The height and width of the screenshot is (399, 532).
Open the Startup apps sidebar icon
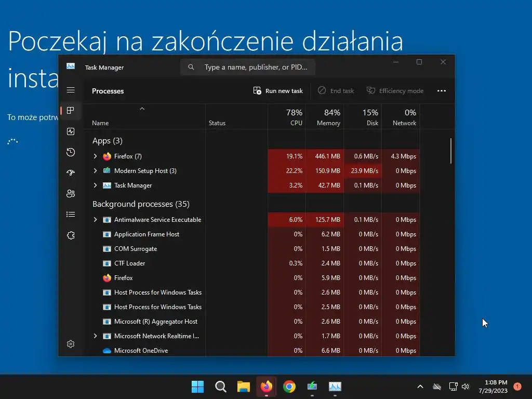tap(71, 172)
